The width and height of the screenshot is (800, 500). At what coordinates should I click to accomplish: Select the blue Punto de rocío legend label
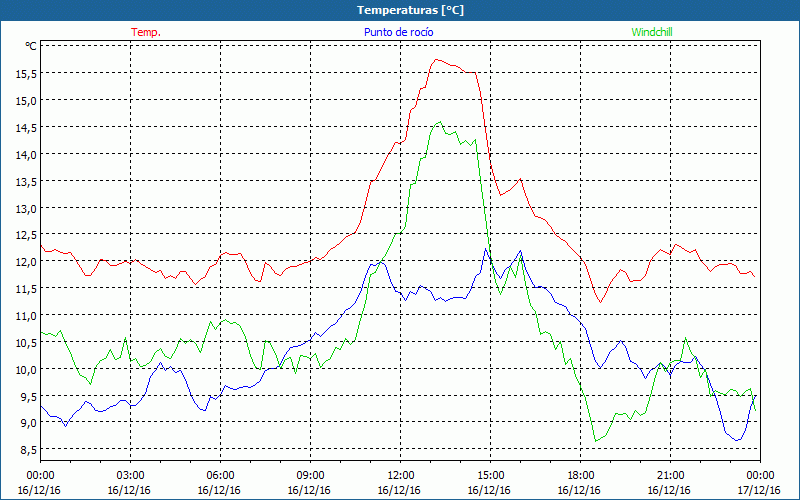pos(398,32)
